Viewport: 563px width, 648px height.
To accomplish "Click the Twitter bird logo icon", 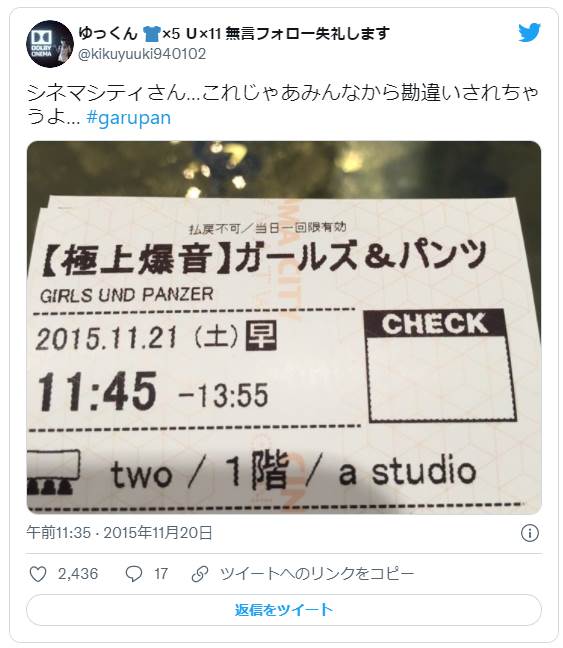I will click(530, 32).
